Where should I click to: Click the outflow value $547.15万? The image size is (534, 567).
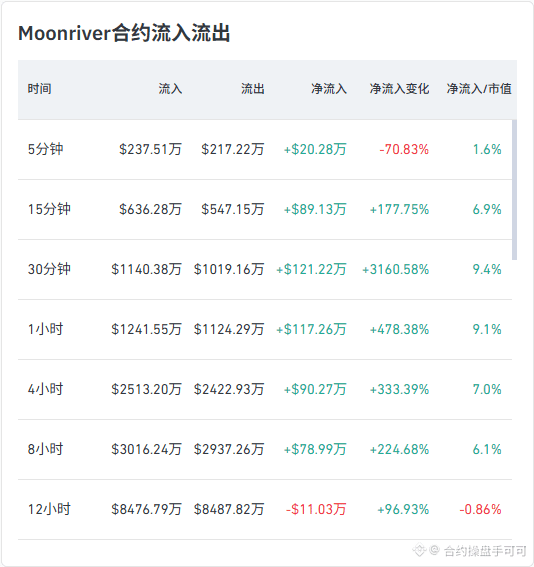coord(233,209)
